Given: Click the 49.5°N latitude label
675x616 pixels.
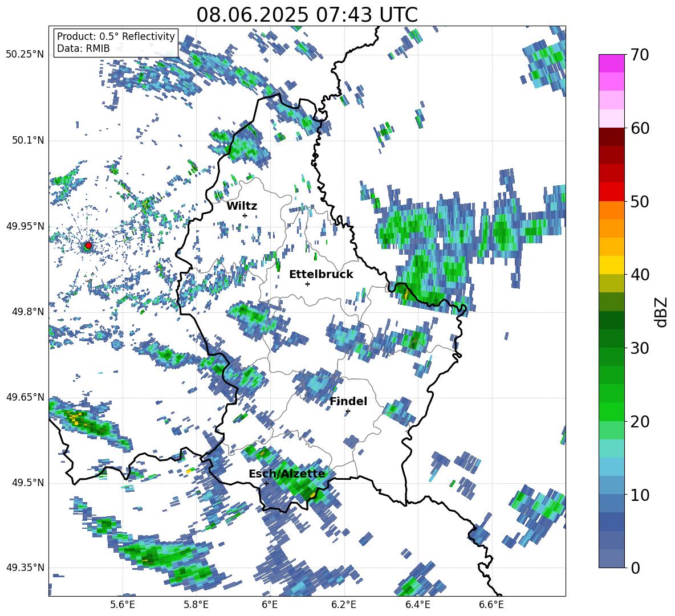Looking at the screenshot, I should [x=27, y=483].
